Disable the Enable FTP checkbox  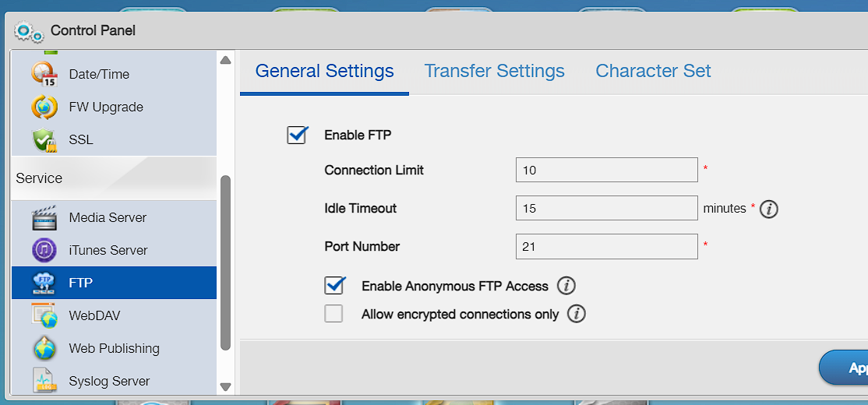[298, 135]
